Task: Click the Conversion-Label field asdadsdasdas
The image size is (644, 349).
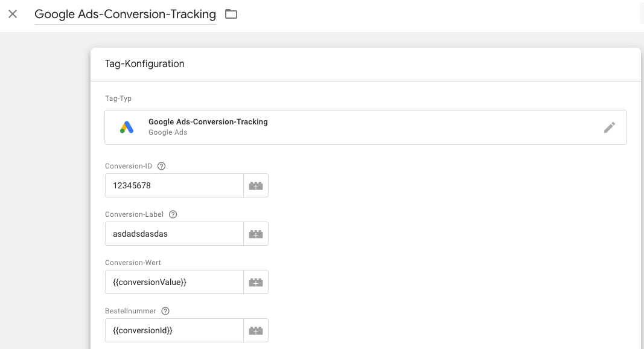Action: pyautogui.click(x=174, y=234)
